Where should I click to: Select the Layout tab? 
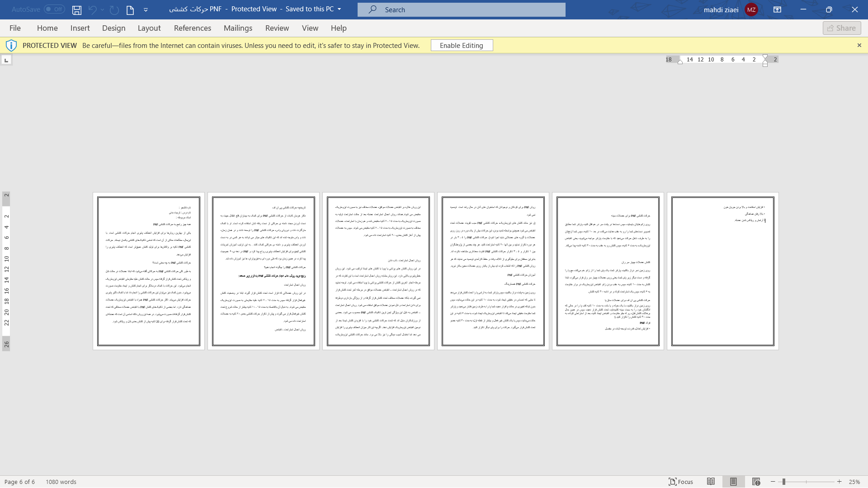click(x=149, y=28)
